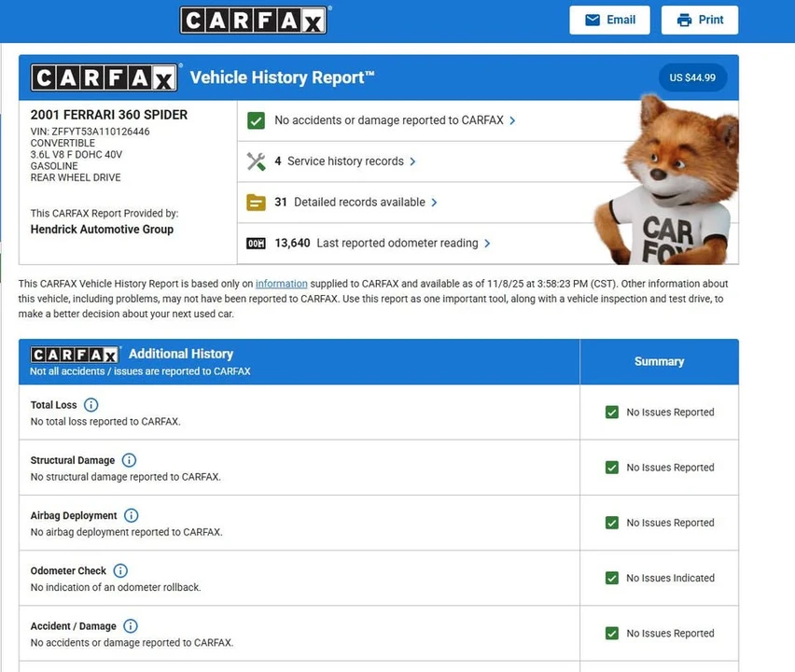The height and width of the screenshot is (672, 795).
Task: Click 'Hendrick Automotive Group' provider name
Action: (102, 230)
